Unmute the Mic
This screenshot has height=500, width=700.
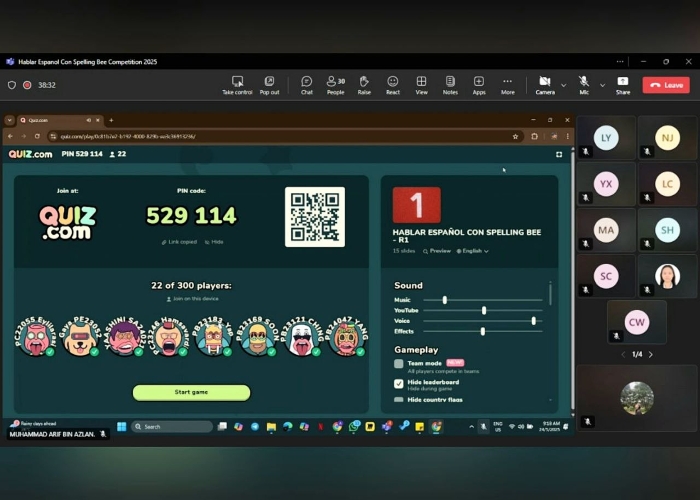tap(584, 85)
